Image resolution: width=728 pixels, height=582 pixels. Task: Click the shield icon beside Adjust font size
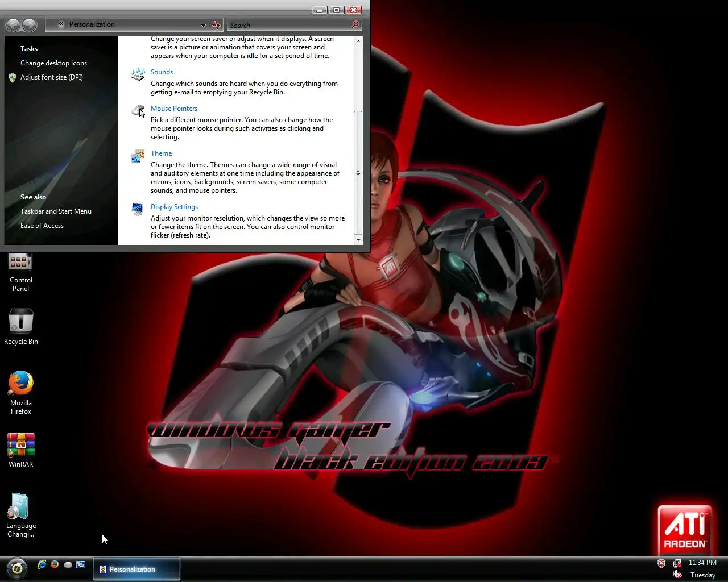(13, 77)
